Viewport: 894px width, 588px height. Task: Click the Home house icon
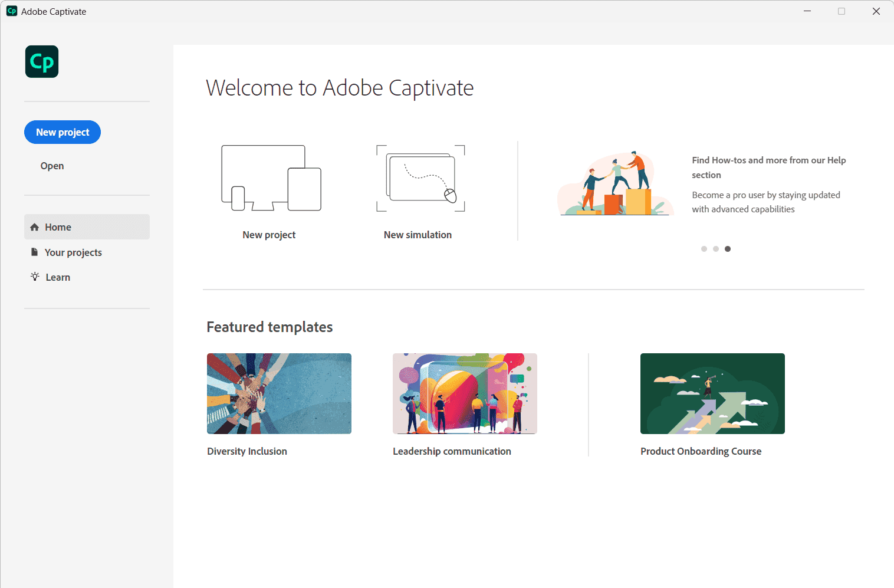(x=35, y=227)
